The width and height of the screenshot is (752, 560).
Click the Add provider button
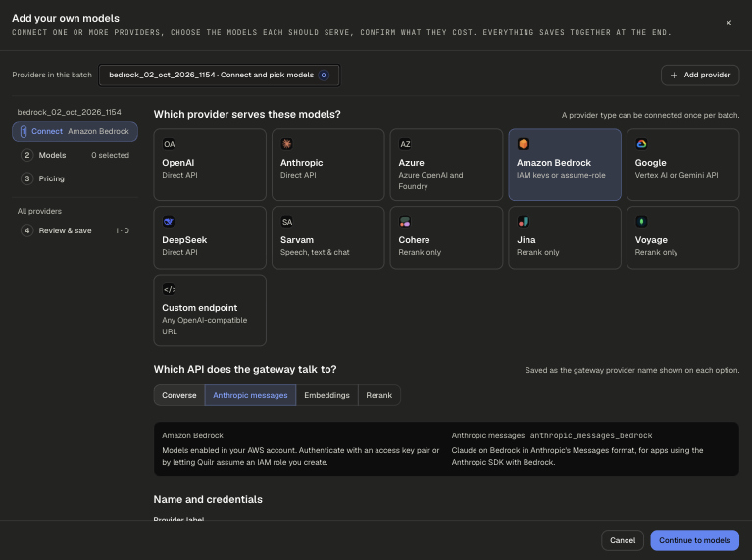[x=700, y=75]
